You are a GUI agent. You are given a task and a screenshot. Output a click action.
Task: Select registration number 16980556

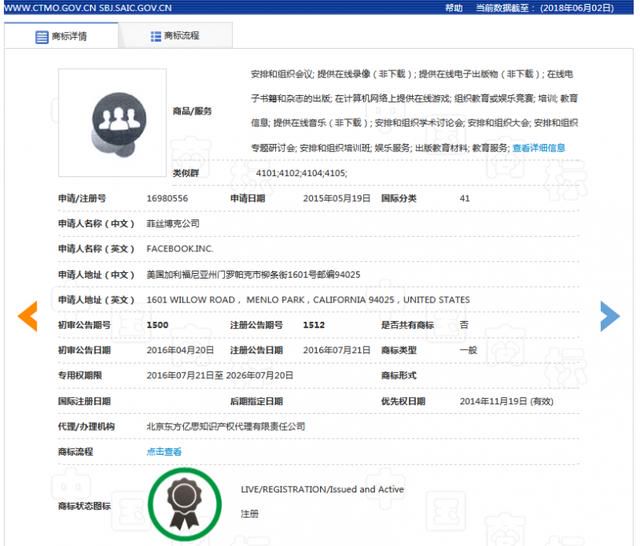(x=167, y=199)
